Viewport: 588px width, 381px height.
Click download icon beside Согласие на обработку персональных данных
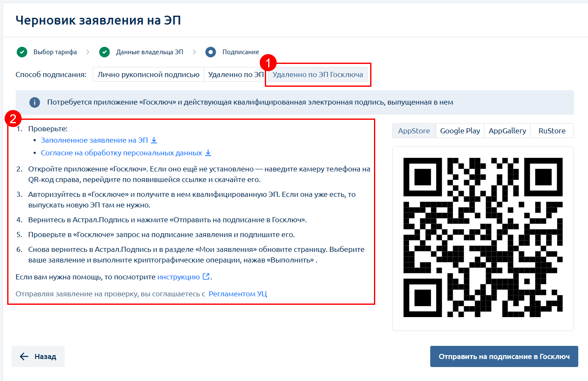(208, 153)
